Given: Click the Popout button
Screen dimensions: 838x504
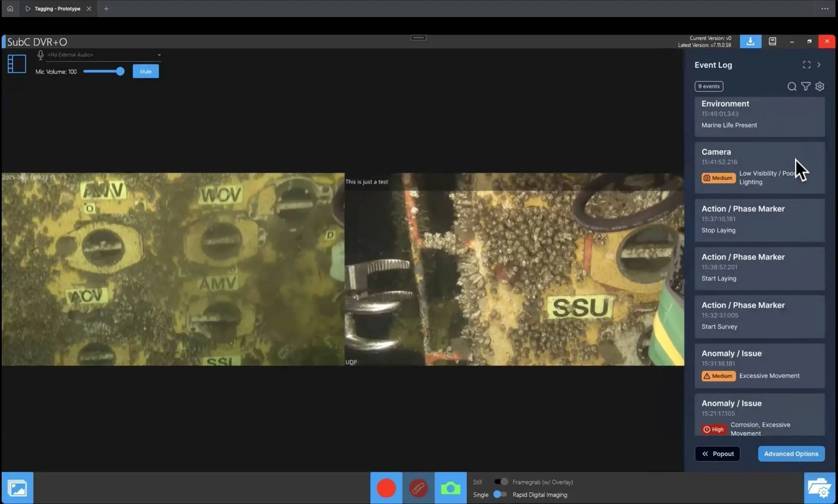Looking at the screenshot, I should (718, 454).
